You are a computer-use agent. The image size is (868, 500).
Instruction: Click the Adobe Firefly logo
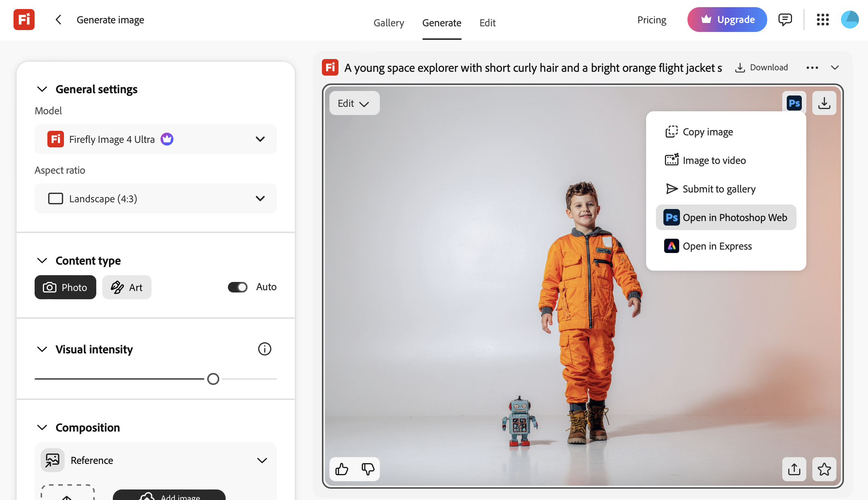pos(24,20)
